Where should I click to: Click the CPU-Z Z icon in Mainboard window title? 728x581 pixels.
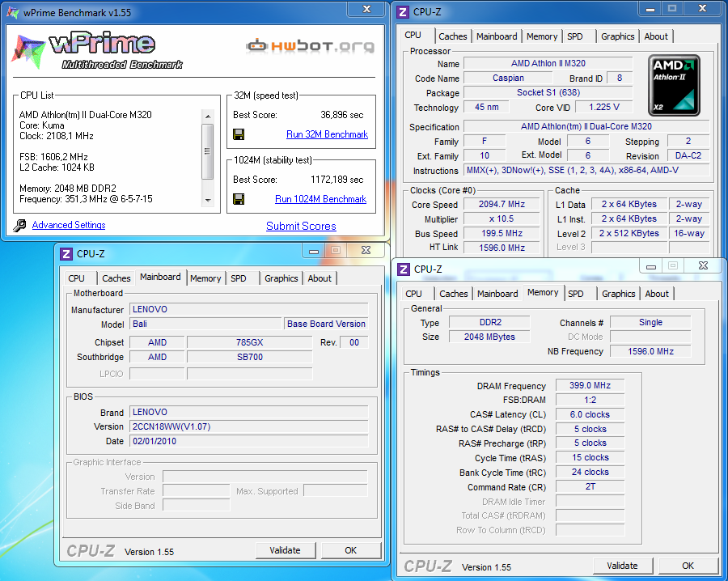[66, 253]
